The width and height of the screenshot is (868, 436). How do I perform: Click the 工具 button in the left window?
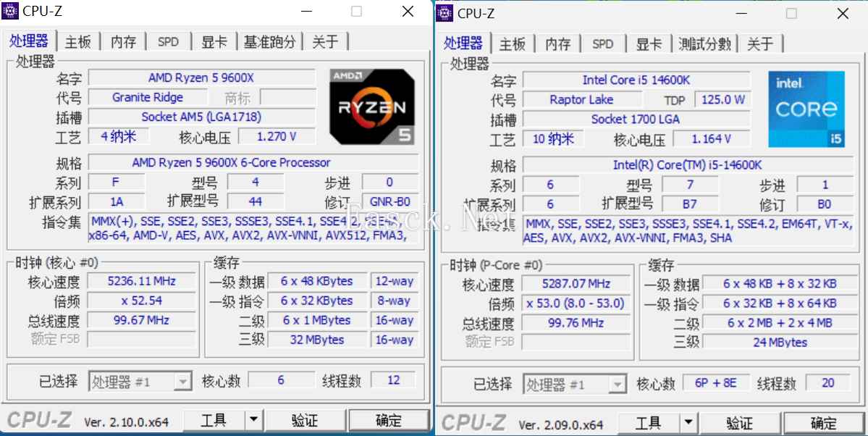(x=214, y=420)
